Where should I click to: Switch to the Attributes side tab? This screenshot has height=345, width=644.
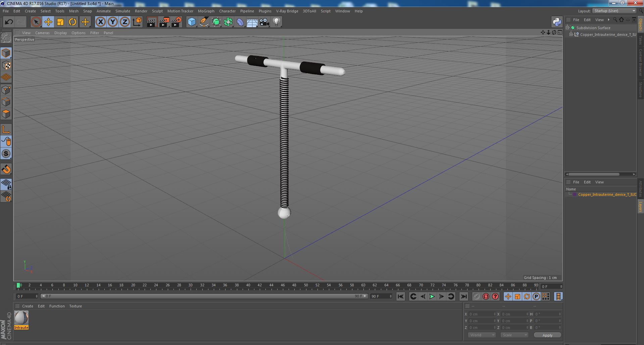point(640,189)
